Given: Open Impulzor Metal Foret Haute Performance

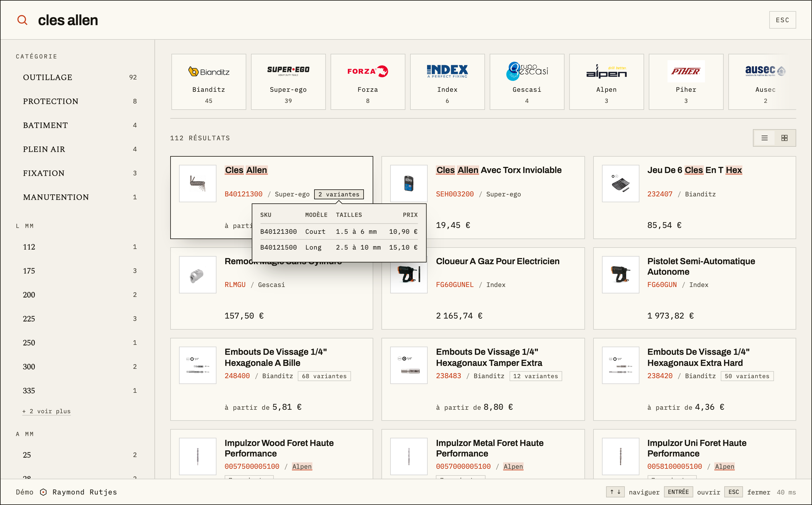Looking at the screenshot, I should (490, 448).
